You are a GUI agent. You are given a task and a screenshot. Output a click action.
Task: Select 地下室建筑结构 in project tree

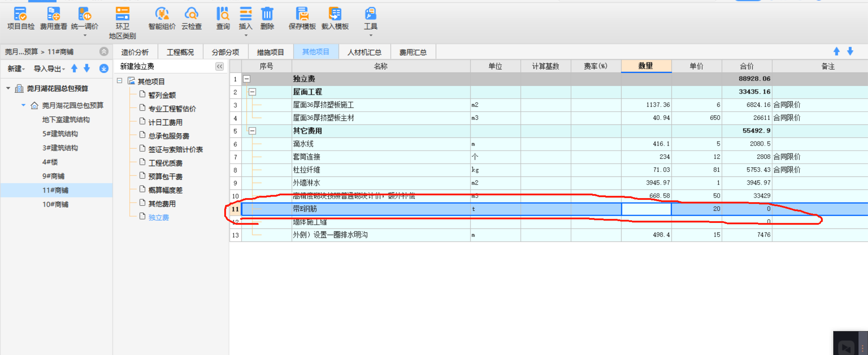66,120
